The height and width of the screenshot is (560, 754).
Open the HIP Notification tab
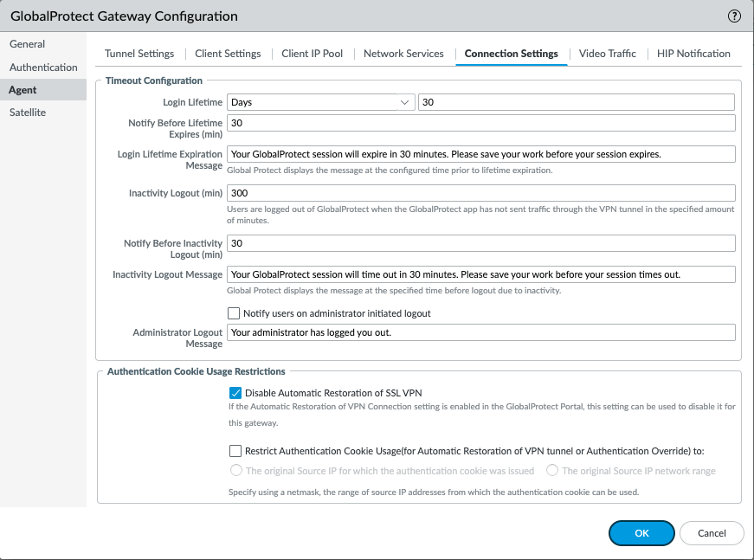tap(693, 53)
